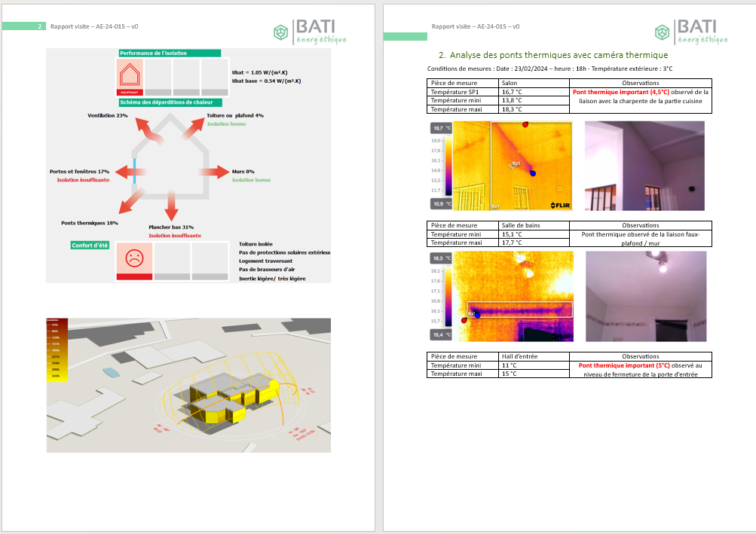The image size is (756, 534).
Task: Select the red house insulation rating icon
Action: [130, 77]
